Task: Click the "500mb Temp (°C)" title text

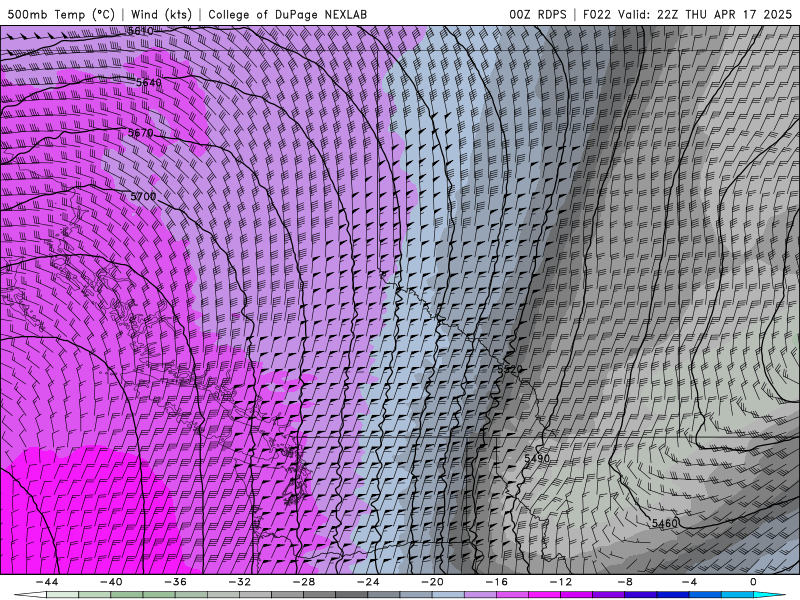Action: coord(61,14)
